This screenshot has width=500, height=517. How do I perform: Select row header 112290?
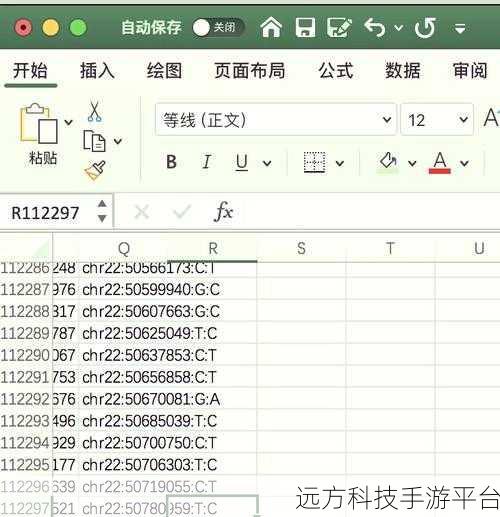pyautogui.click(x=25, y=355)
